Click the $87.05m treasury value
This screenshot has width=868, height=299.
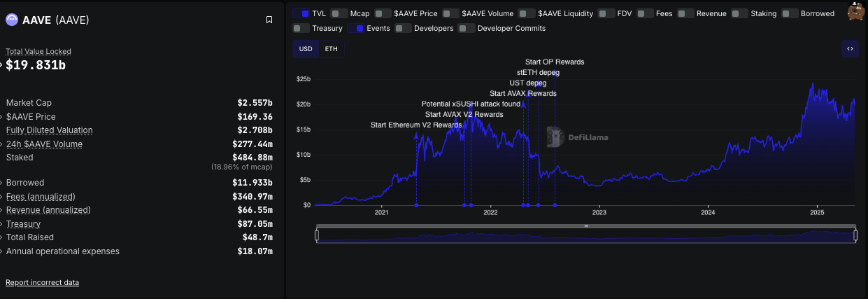click(255, 224)
